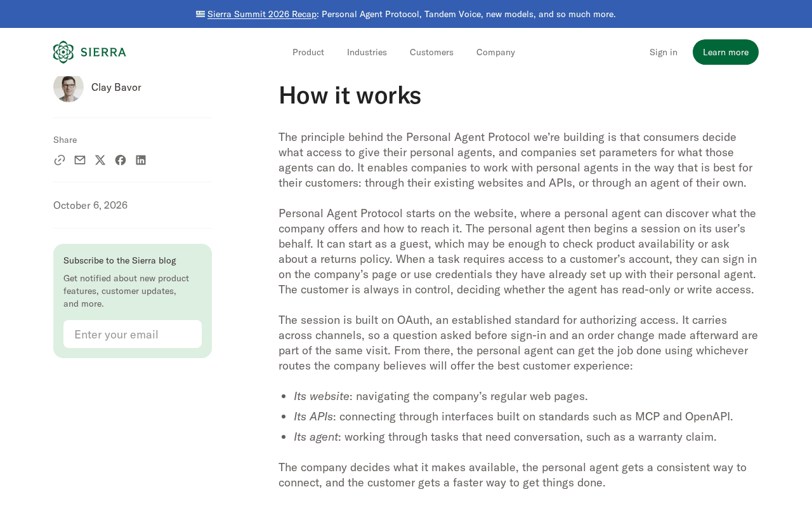This screenshot has height=508, width=812.
Task: Share the article by email icon
Action: 80,160
